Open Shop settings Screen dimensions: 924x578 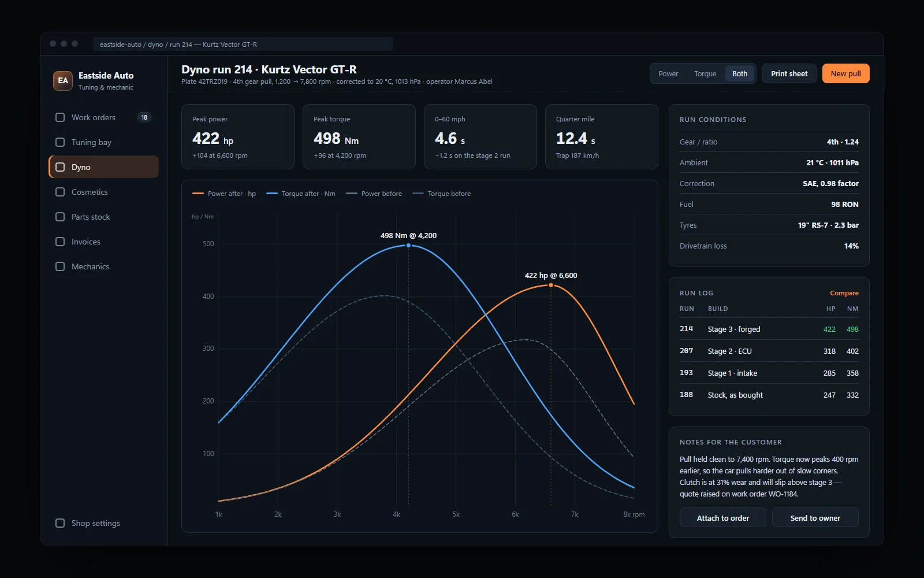click(104, 523)
